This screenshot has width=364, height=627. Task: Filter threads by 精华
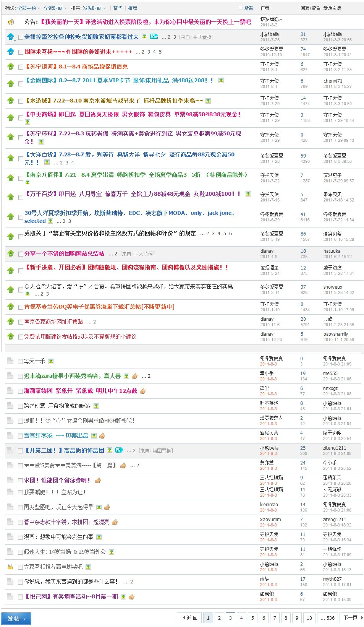(x=118, y=8)
